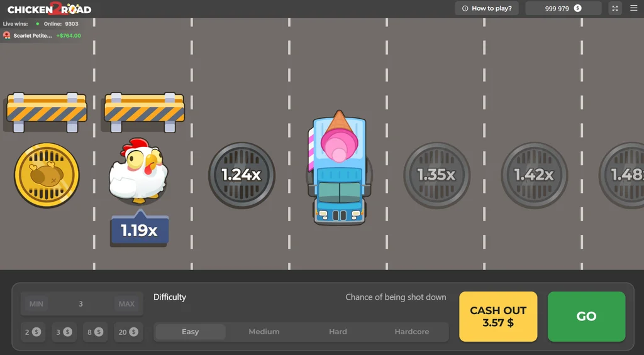Screen dimensions: 644x355
Task: Click the white chicken character
Action: (x=138, y=170)
